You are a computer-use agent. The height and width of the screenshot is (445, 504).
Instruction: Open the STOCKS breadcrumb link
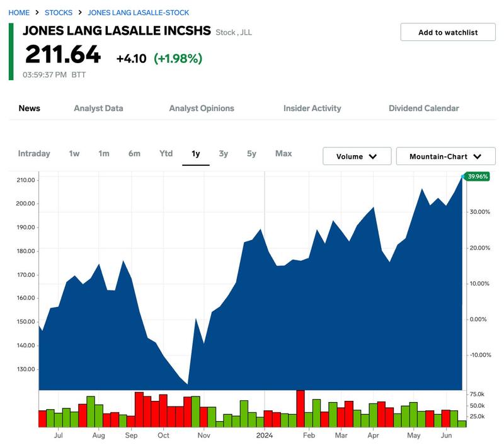[x=59, y=13]
